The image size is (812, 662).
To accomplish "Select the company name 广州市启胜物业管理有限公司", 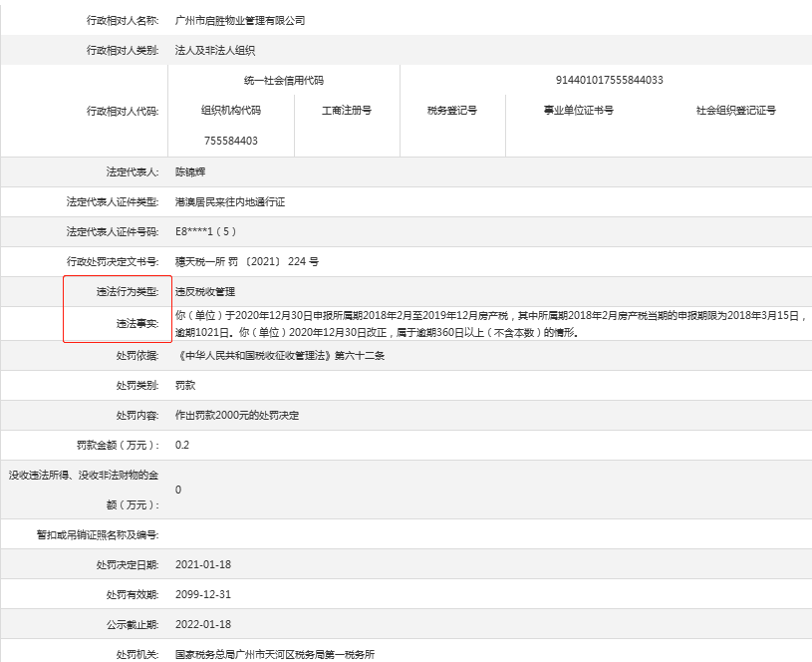I will pyautogui.click(x=239, y=19).
